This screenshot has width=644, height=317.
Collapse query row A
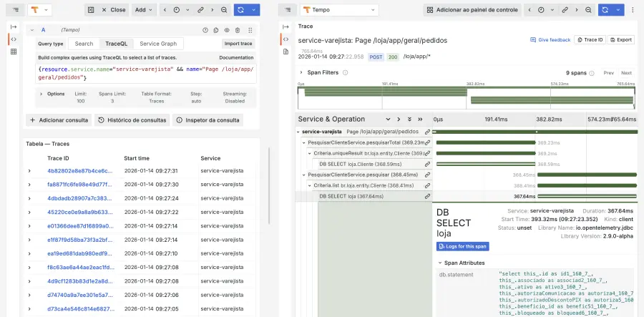tap(32, 30)
